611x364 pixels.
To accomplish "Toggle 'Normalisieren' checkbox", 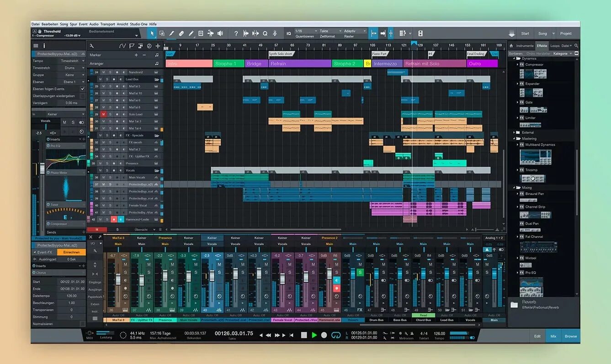I will pyautogui.click(x=83, y=324).
